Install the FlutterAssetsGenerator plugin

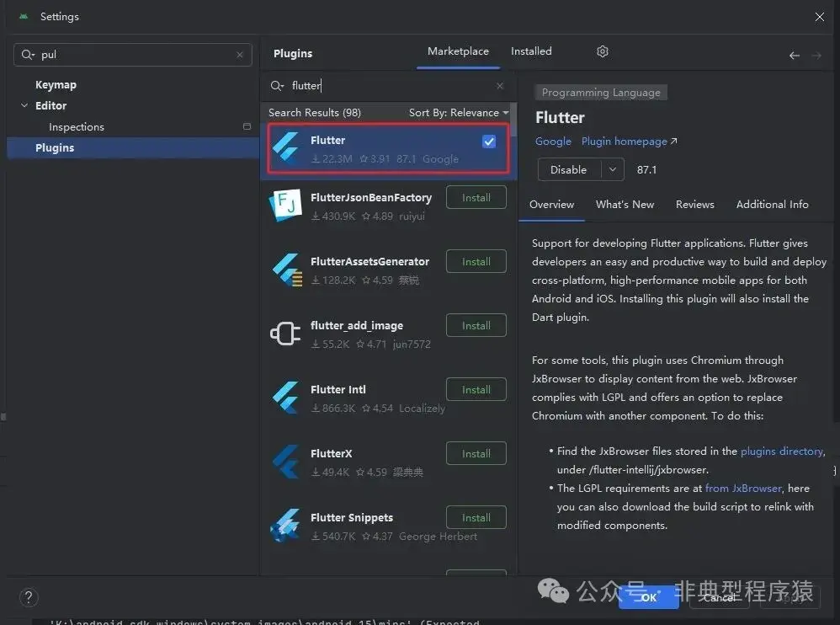tap(476, 262)
